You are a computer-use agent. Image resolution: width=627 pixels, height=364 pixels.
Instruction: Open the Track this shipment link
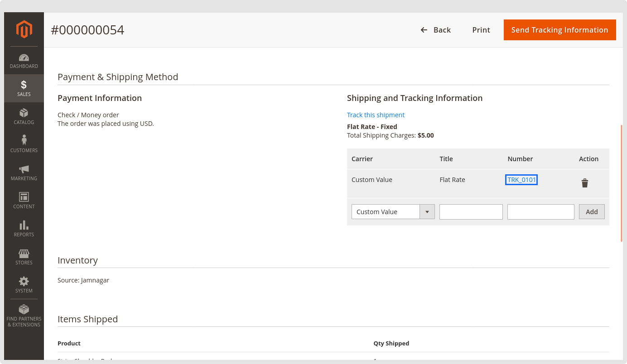click(376, 115)
